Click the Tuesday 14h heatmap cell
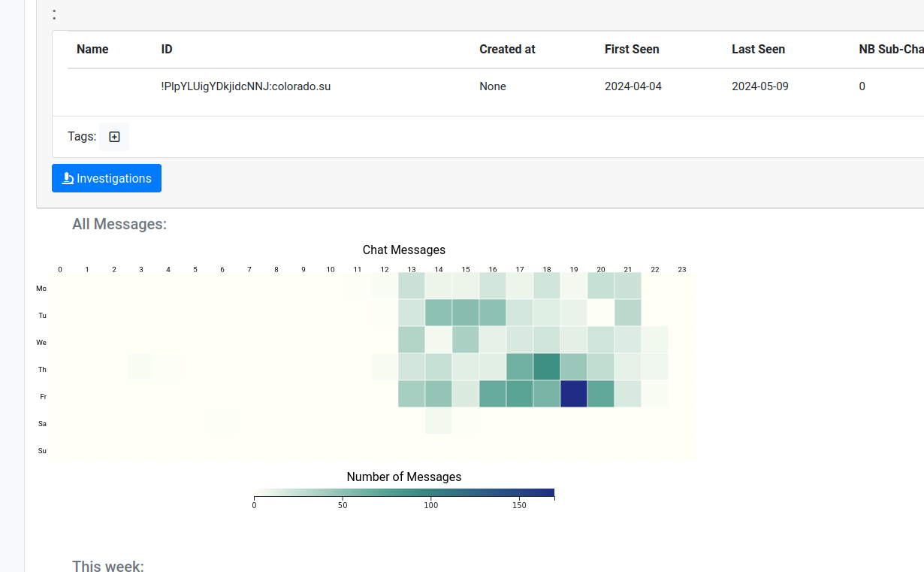This screenshot has height=572, width=924. pos(439,313)
